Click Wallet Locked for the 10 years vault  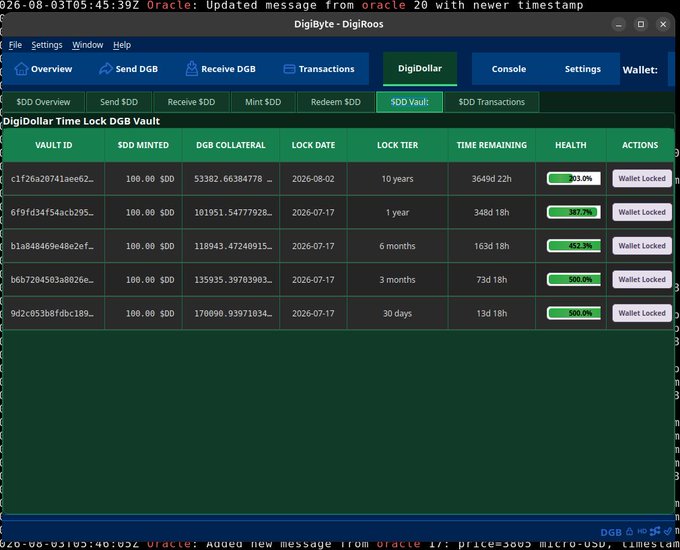pyautogui.click(x=642, y=178)
